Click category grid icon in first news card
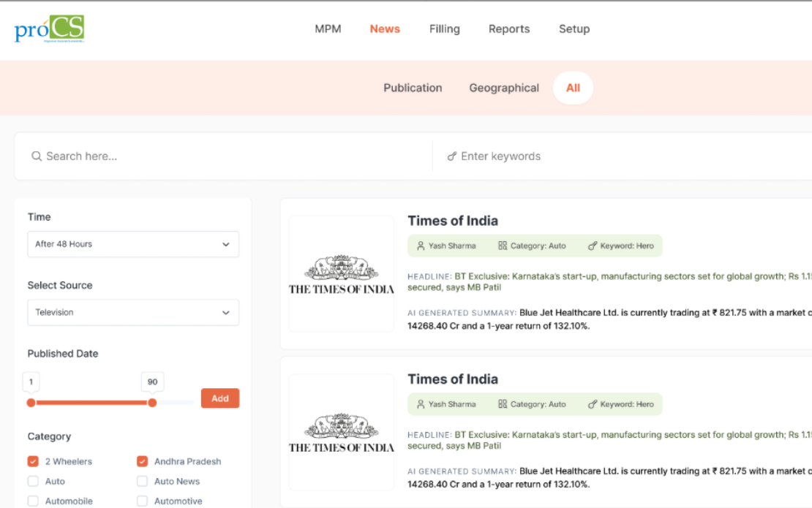This screenshot has height=508, width=812. coord(503,246)
